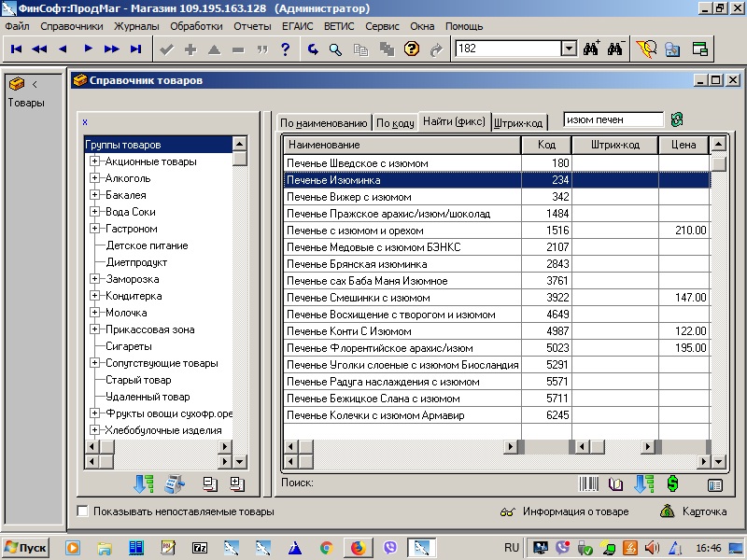Open the 'ЕГАИС' menu
Screen dimensions: 747x560
[x=297, y=26]
